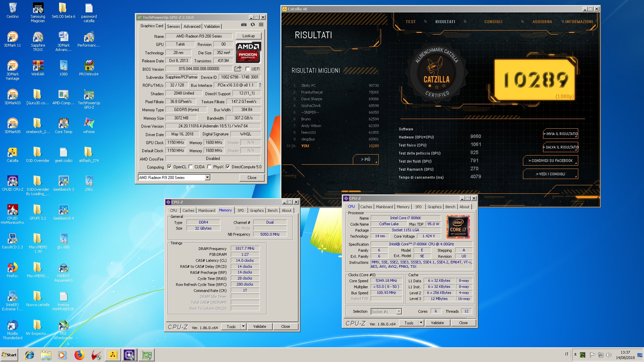Image resolution: width=644 pixels, height=362 pixels.
Task: Open Samsung Magician desktop icon
Action: (x=38, y=12)
